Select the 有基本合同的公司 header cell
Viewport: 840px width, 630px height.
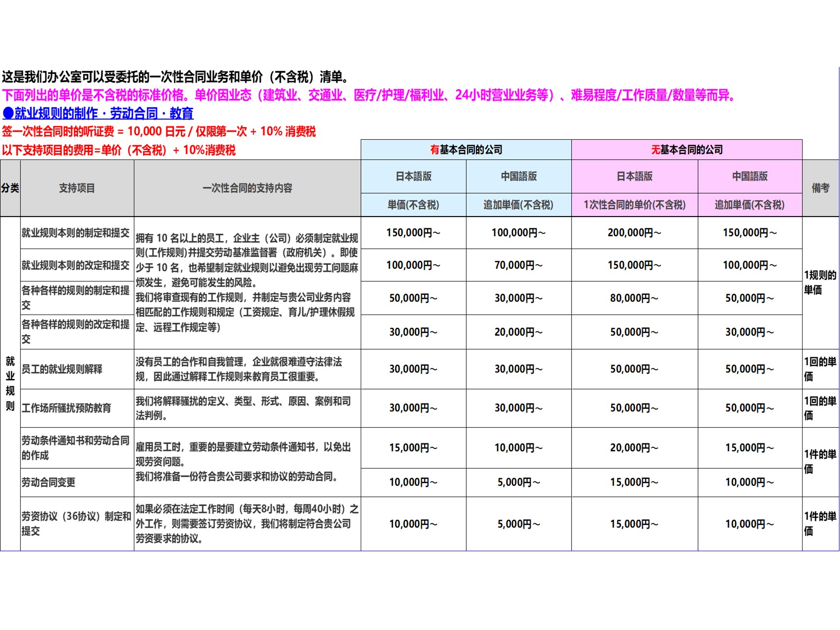[466, 150]
